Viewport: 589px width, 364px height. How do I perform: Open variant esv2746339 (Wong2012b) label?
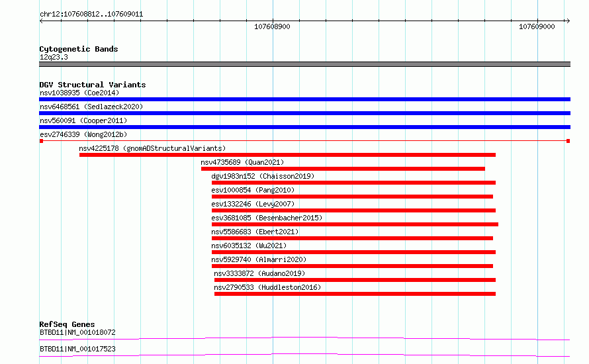click(83, 134)
